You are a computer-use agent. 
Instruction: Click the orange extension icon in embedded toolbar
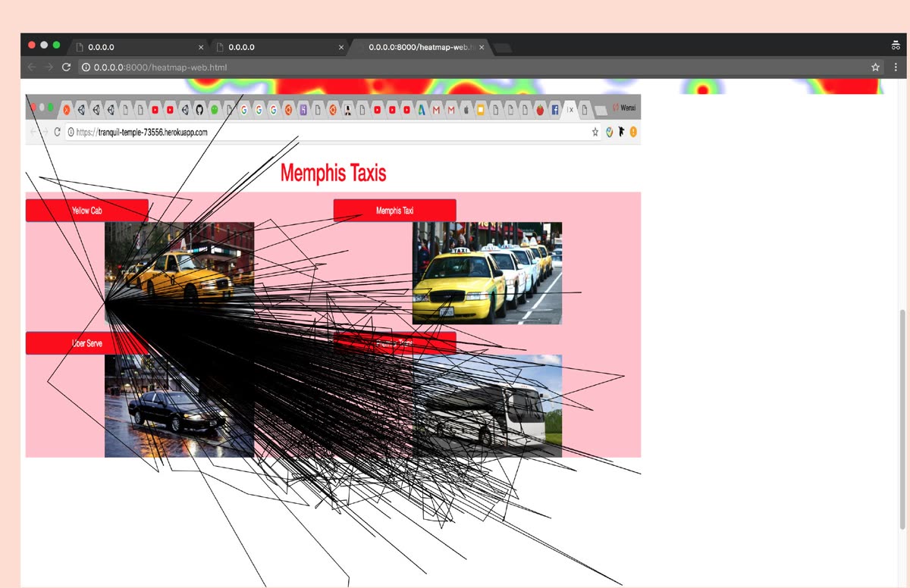coord(633,132)
